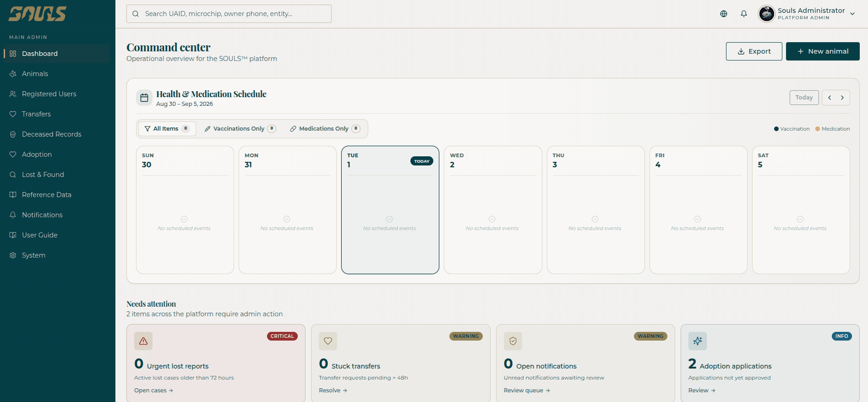Select Friday 4 day card
The height and width of the screenshot is (402, 868).
click(x=699, y=210)
